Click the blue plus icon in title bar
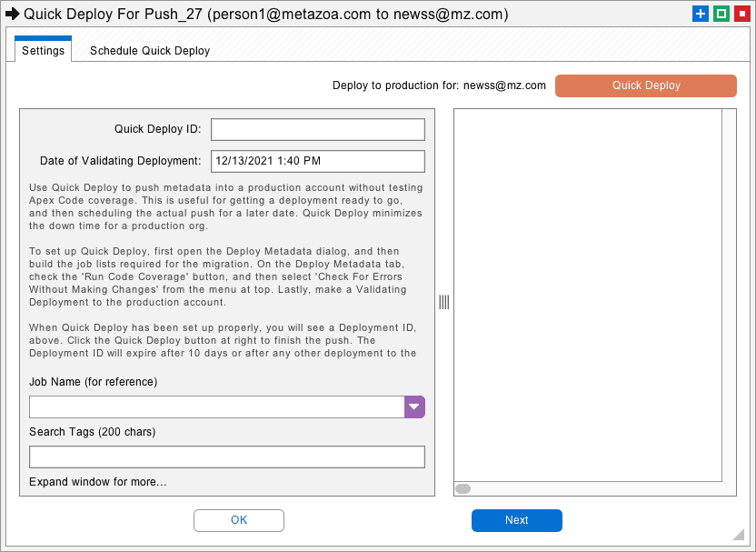This screenshot has width=756, height=552. click(x=700, y=14)
